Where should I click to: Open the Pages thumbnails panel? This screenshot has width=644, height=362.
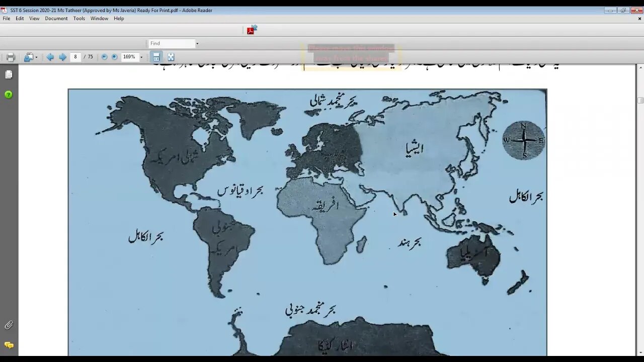[x=9, y=74]
